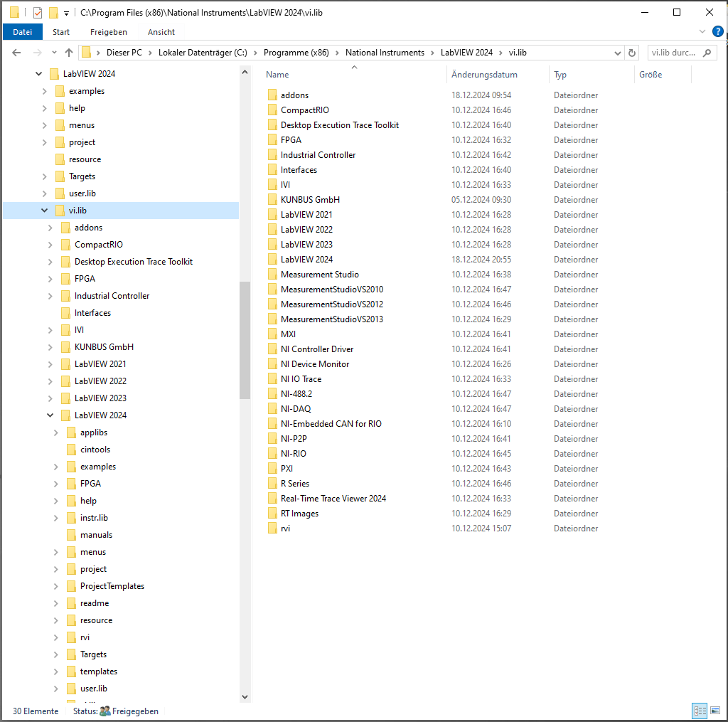Click National Instruments breadcrumb
The height and width of the screenshot is (722, 728).
pyautogui.click(x=385, y=53)
